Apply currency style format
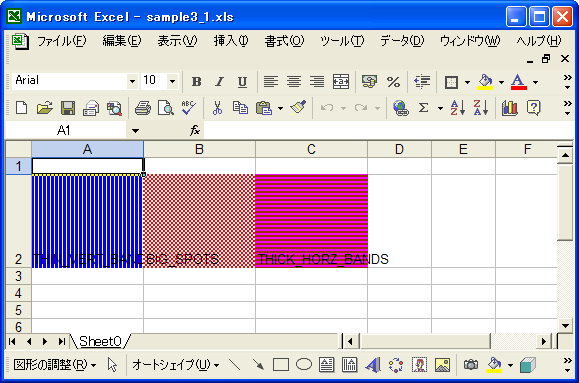Viewport: 579px width, 383px height. [x=369, y=82]
